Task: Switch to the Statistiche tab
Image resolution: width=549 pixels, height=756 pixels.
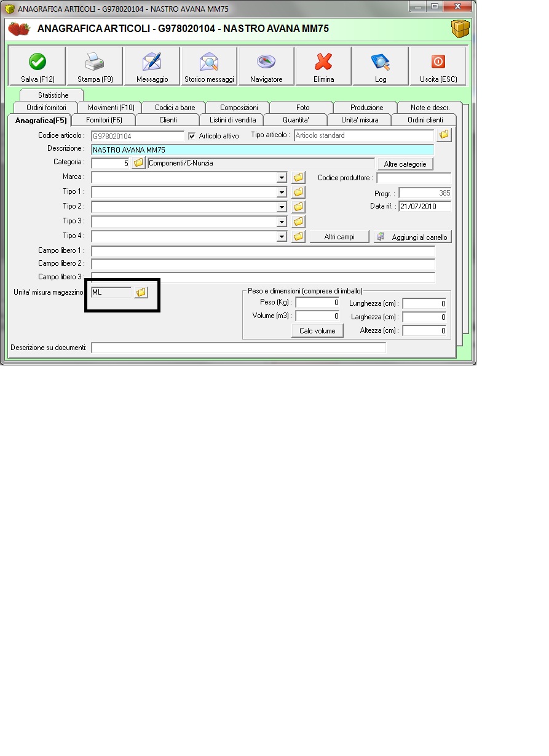Action: pos(53,95)
